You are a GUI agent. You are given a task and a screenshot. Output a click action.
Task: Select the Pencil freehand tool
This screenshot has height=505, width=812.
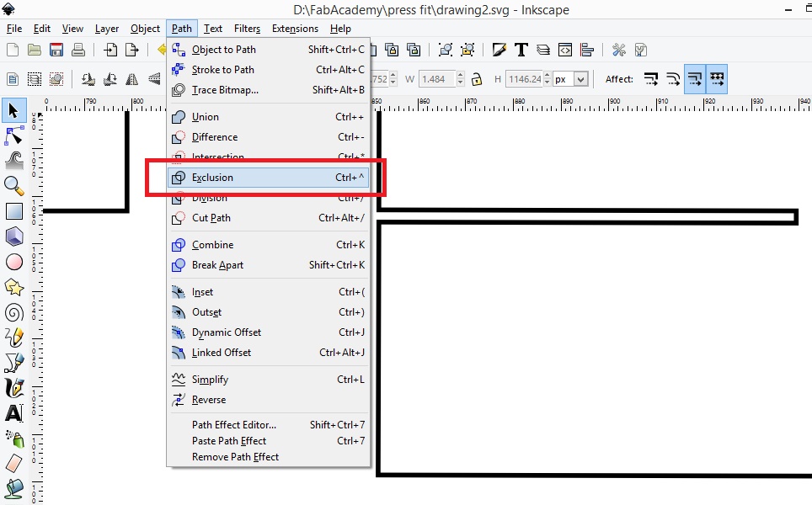pos(14,338)
